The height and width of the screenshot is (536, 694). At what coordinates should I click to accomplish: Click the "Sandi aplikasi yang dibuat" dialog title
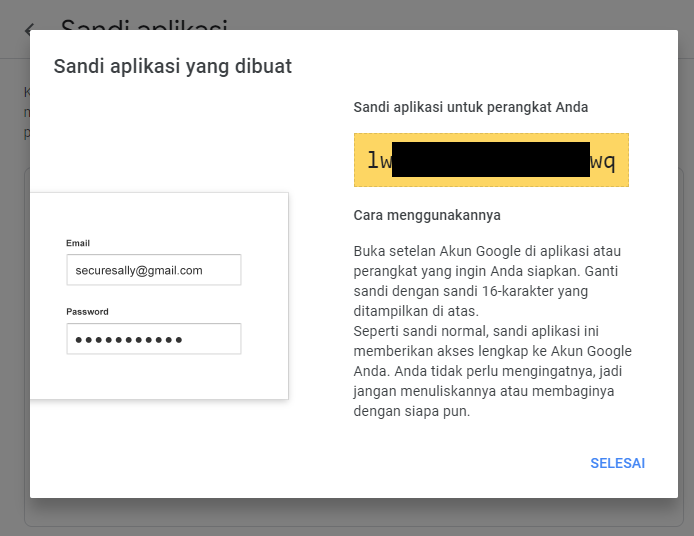173,66
